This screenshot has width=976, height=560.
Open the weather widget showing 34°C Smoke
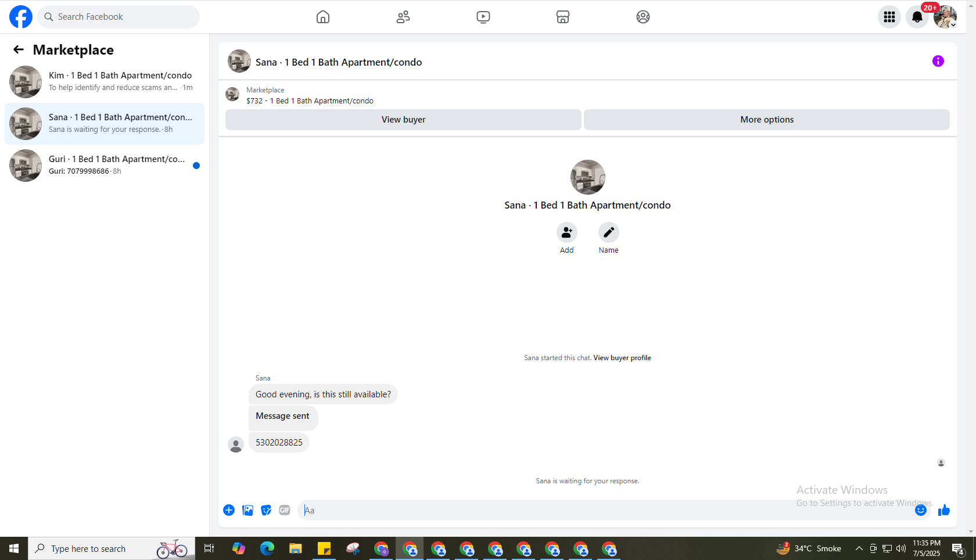[809, 548]
